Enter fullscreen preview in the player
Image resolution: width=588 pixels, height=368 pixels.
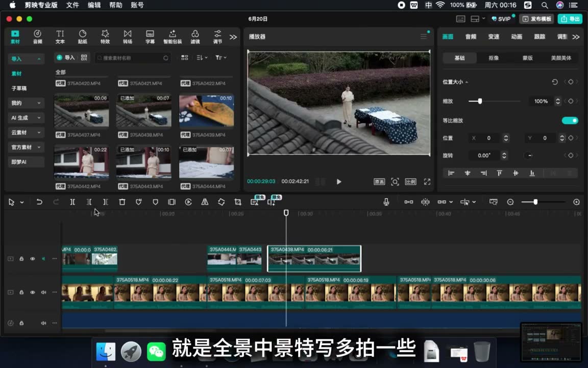(427, 182)
